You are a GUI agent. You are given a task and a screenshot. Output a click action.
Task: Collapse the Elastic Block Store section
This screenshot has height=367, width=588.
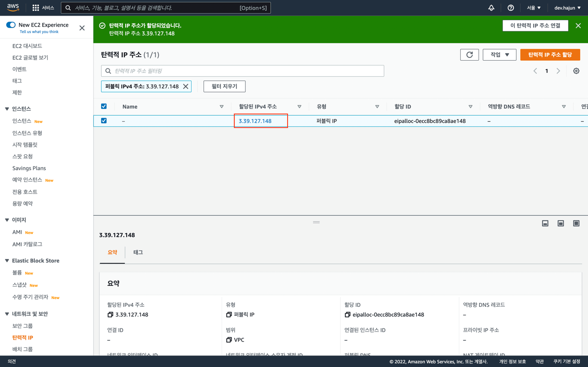(7, 261)
